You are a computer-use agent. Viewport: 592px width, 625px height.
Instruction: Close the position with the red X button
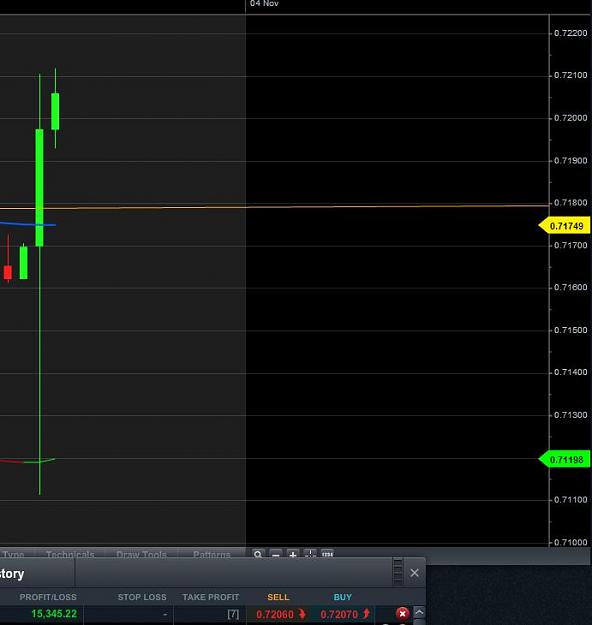coord(402,613)
